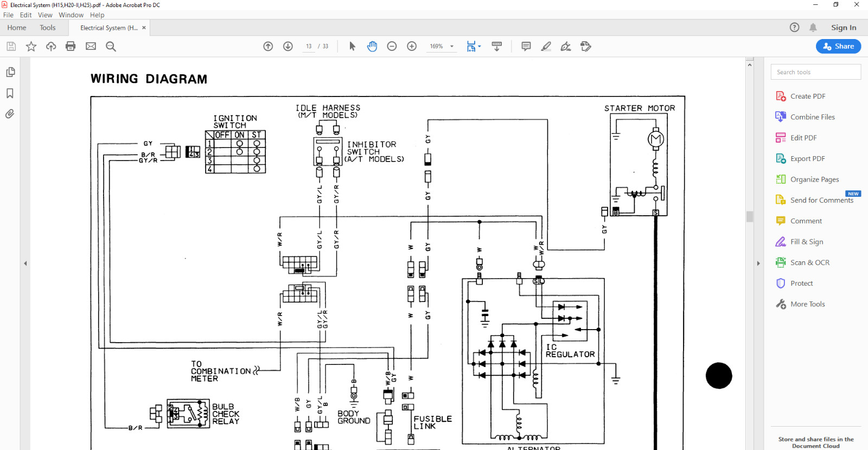Viewport: 868px width, 450px height.
Task: Send file by email envelope icon
Action: 91,47
